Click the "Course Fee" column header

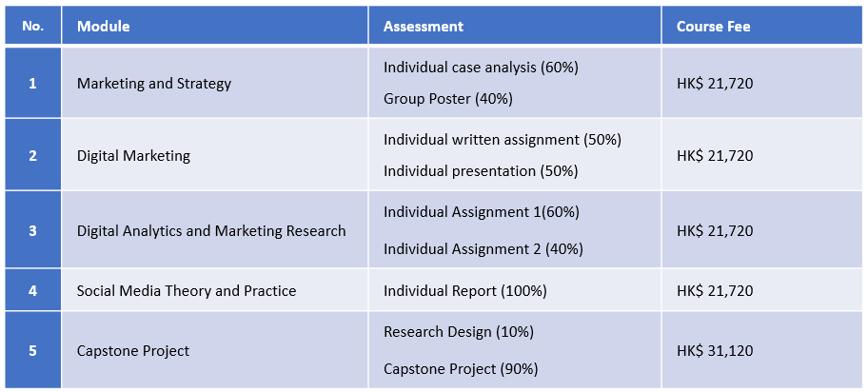713,27
